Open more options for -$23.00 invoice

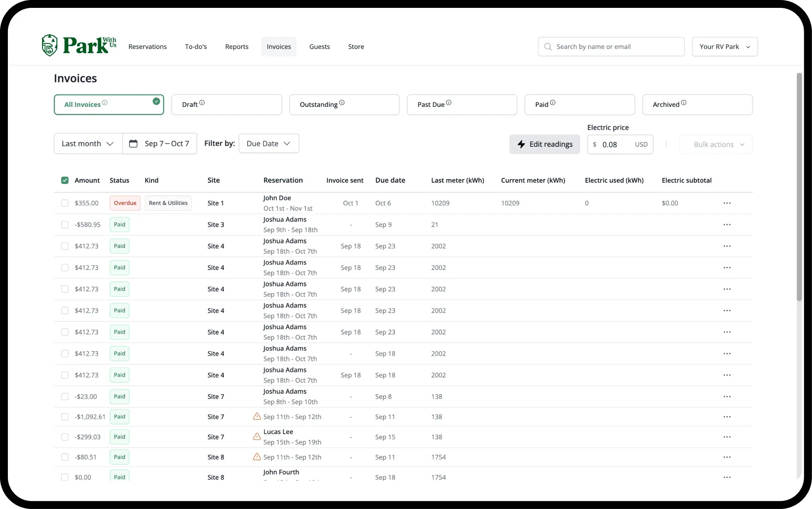[x=727, y=397]
